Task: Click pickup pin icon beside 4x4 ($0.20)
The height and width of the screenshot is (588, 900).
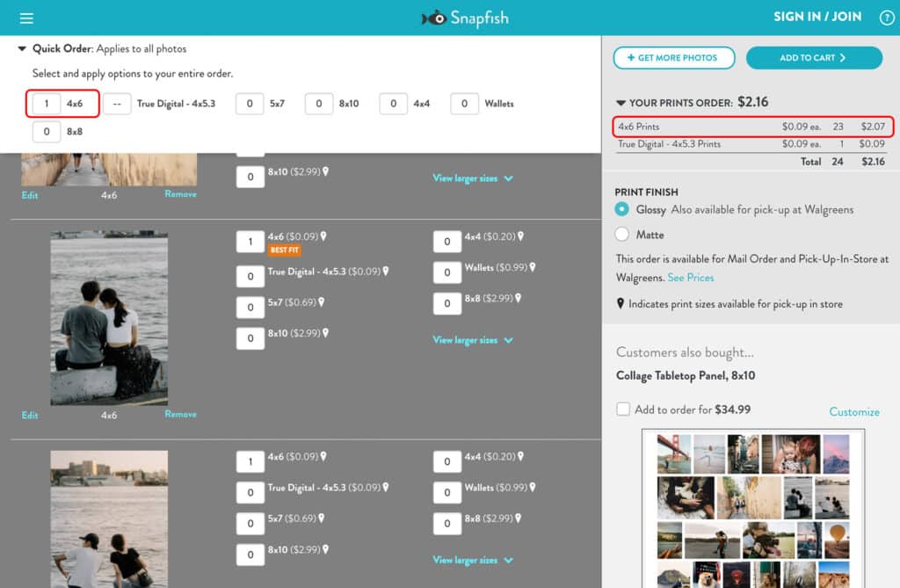Action: coord(520,236)
